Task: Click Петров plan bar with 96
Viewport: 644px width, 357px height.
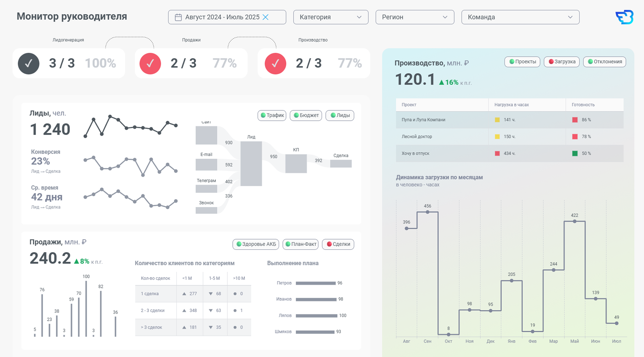Action: point(316,283)
